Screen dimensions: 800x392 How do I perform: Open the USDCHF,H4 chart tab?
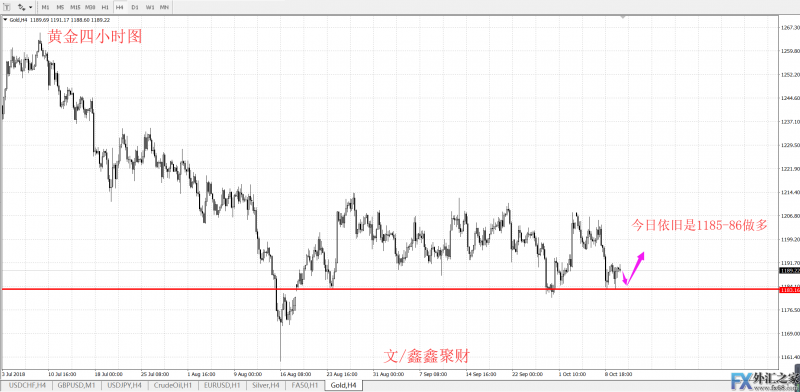(26, 386)
